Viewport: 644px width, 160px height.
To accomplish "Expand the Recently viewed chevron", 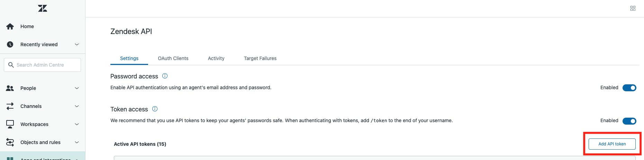I will (77, 44).
